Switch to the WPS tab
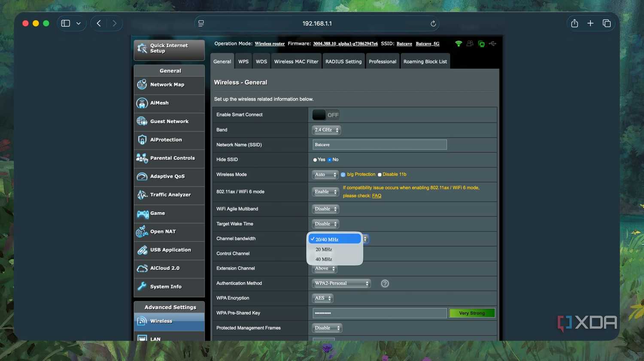The height and width of the screenshot is (361, 644). pos(243,61)
